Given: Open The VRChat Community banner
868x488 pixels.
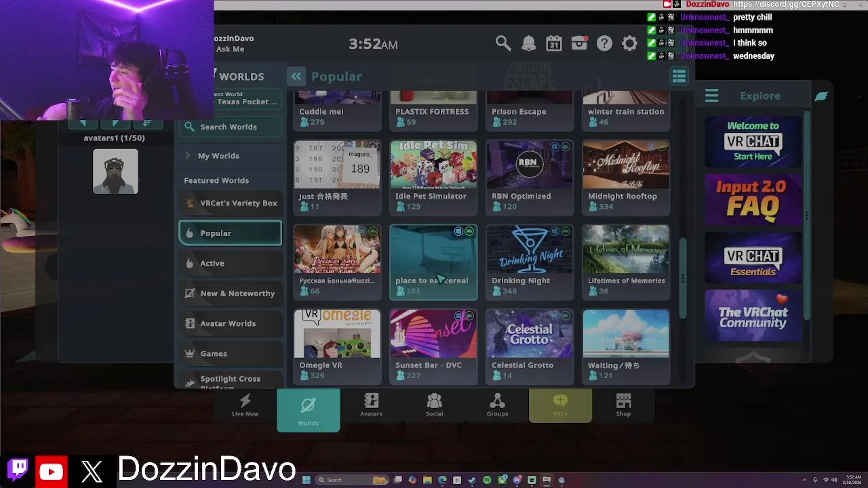Looking at the screenshot, I should pos(753,316).
